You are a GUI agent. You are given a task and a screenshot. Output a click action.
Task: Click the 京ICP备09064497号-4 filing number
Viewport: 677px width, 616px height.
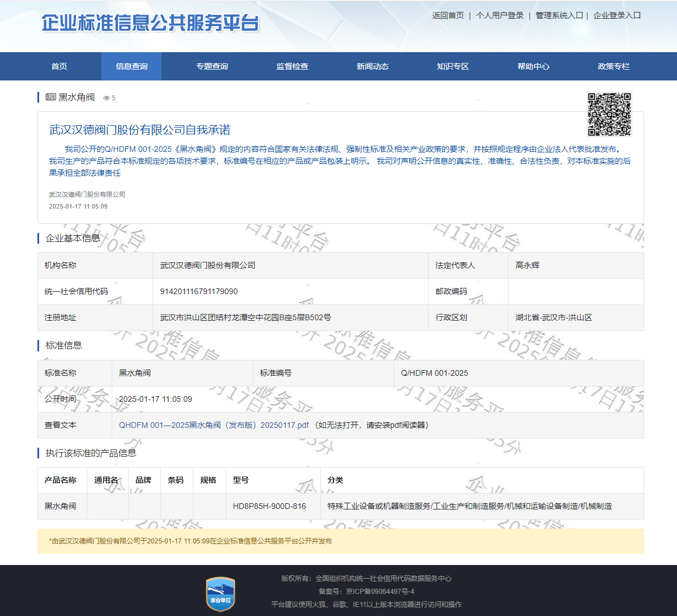(x=380, y=591)
